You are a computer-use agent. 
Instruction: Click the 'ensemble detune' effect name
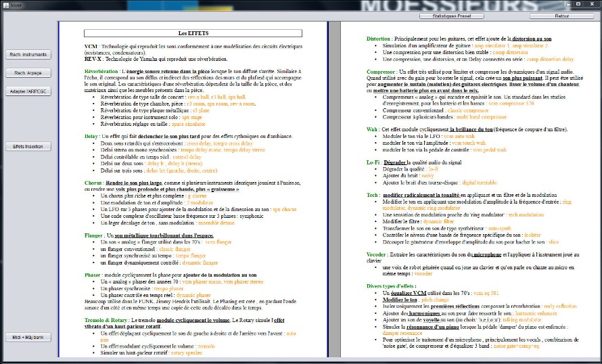click(216, 223)
